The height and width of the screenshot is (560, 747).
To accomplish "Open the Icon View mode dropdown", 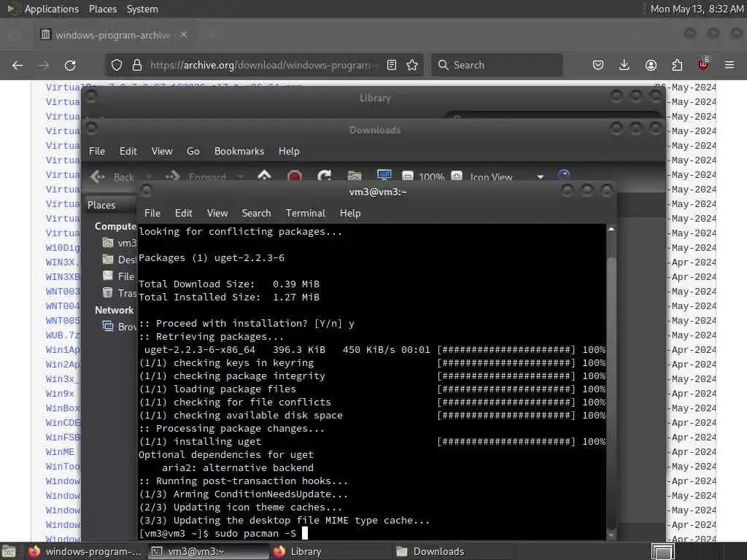I will [506, 176].
